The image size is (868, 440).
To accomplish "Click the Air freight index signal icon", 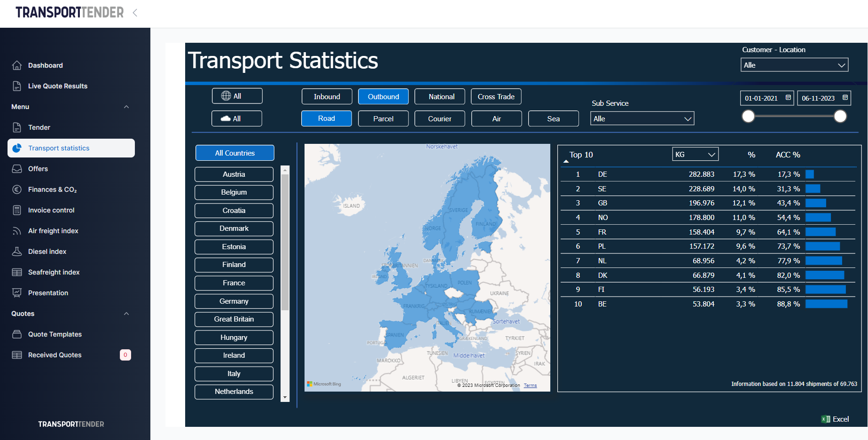I will tap(17, 231).
